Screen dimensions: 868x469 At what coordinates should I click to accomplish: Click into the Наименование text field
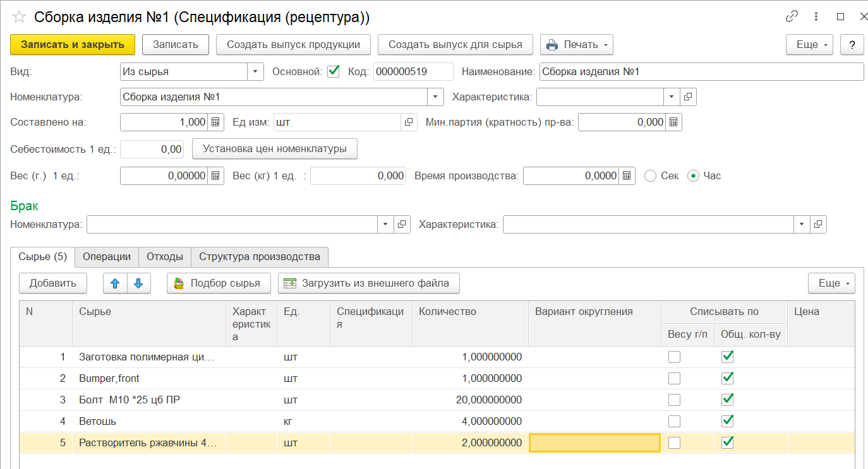point(701,72)
